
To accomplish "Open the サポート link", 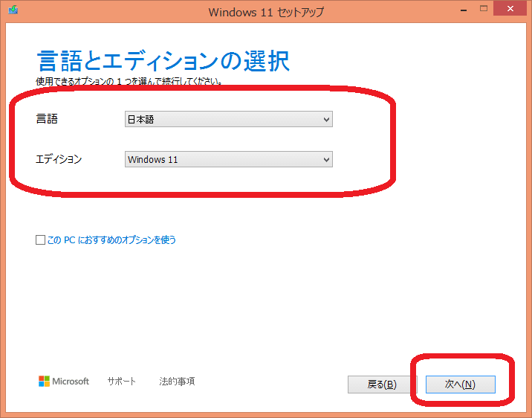I will click(x=121, y=382).
